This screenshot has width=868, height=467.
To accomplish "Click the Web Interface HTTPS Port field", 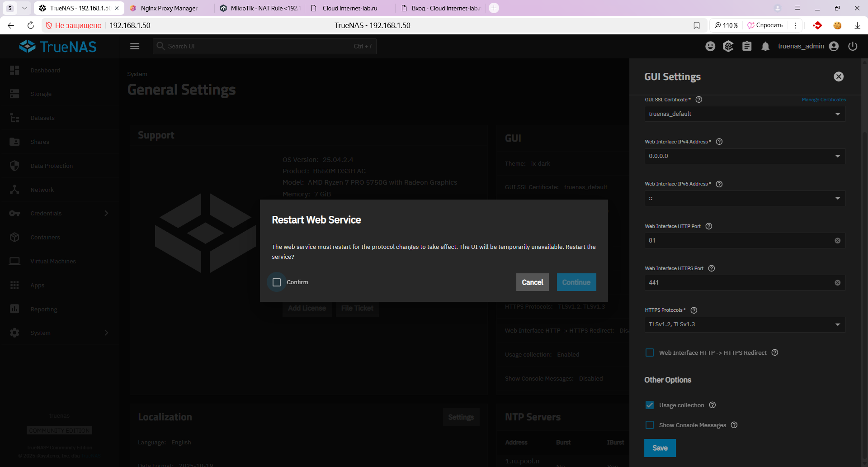I will click(x=739, y=283).
